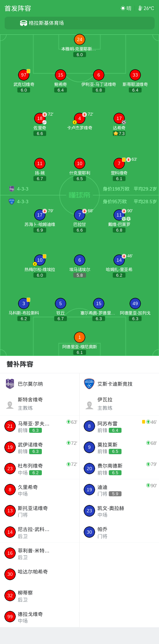The height and width of the screenshot is (644, 159).
Task: Tap the sunny weather icon
Action: 123,8
